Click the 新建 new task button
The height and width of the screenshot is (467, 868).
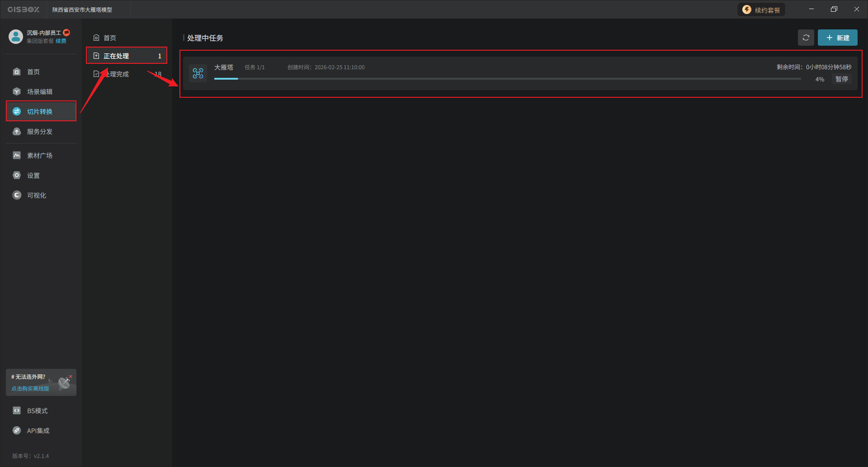click(x=837, y=38)
